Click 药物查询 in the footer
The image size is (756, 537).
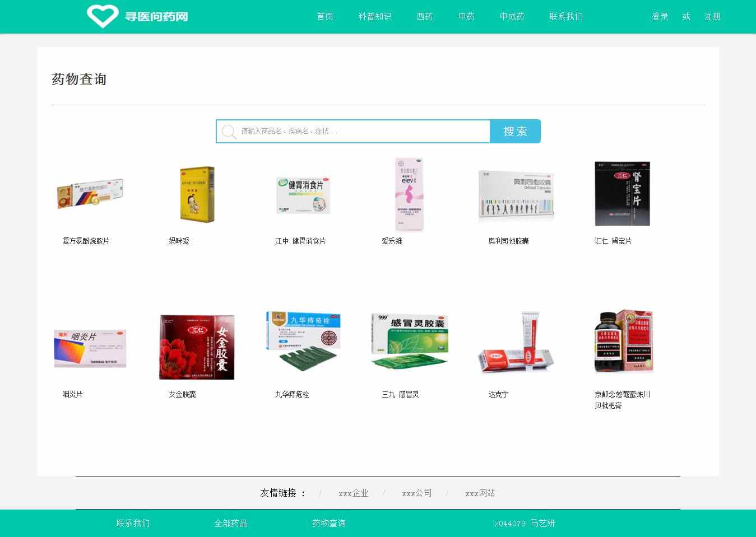pos(329,523)
